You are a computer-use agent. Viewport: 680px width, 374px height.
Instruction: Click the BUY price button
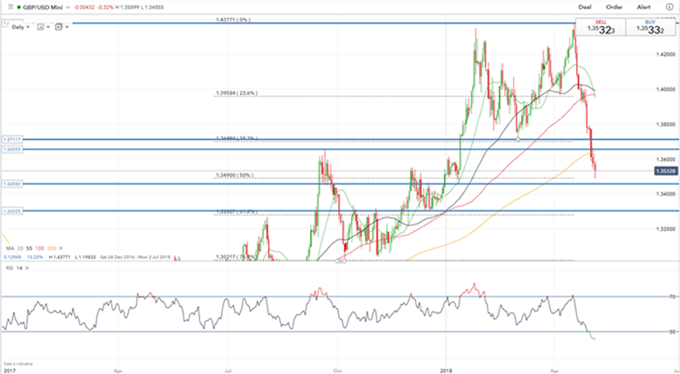coord(650,27)
